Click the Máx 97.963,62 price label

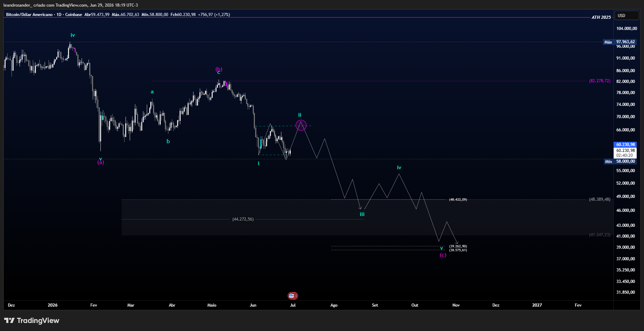[x=620, y=42]
